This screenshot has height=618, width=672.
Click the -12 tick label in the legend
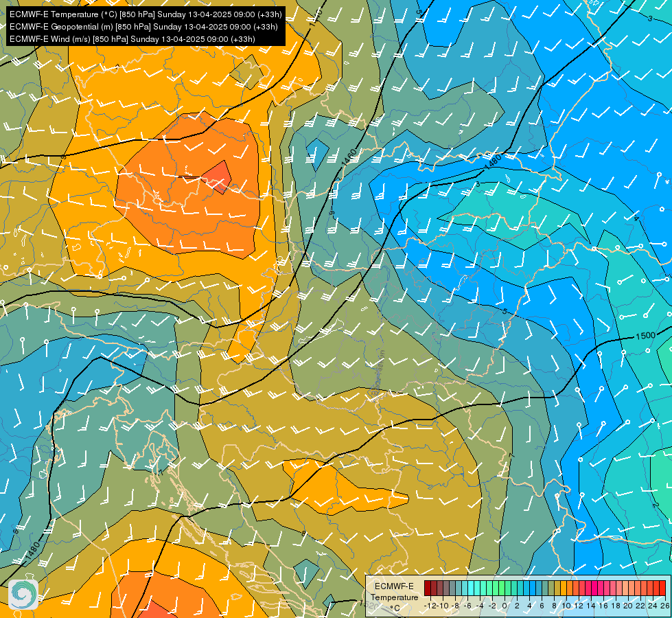pyautogui.click(x=430, y=606)
